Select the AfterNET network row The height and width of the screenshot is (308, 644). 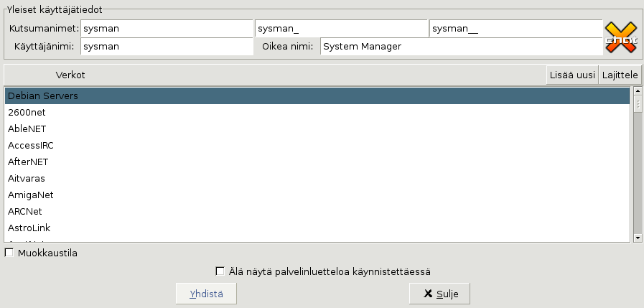click(x=317, y=162)
